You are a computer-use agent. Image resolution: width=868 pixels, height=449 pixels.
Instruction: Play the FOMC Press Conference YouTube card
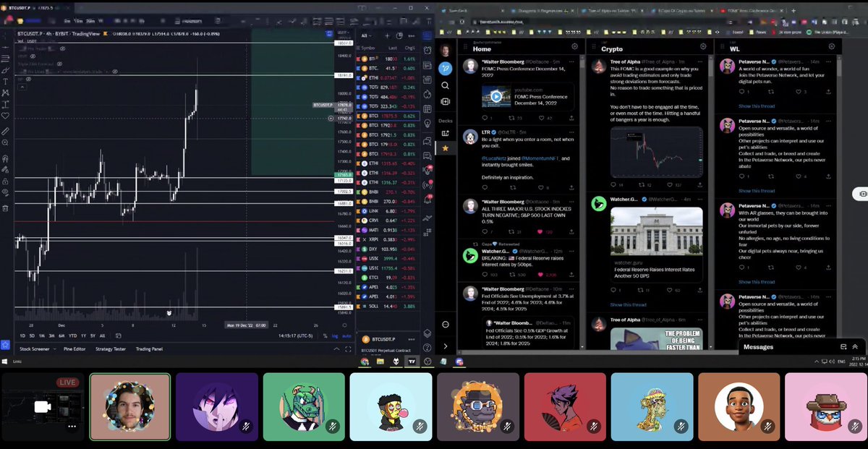(x=496, y=96)
